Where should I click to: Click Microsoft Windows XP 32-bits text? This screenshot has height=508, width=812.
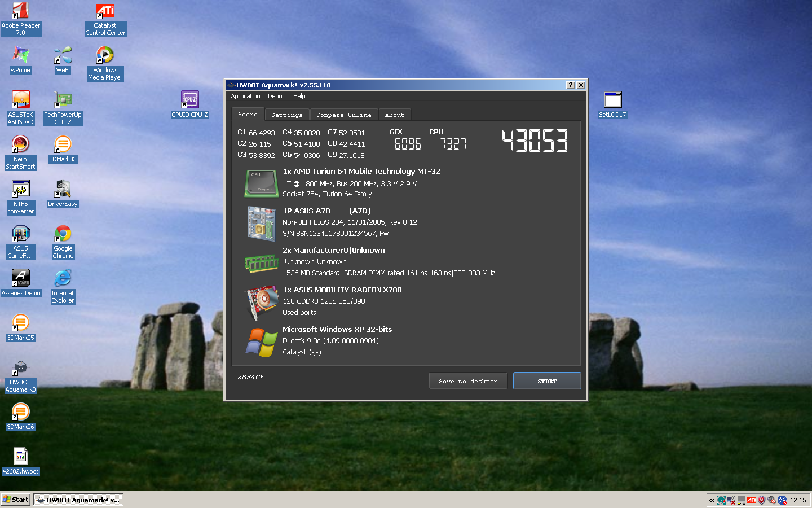point(337,329)
